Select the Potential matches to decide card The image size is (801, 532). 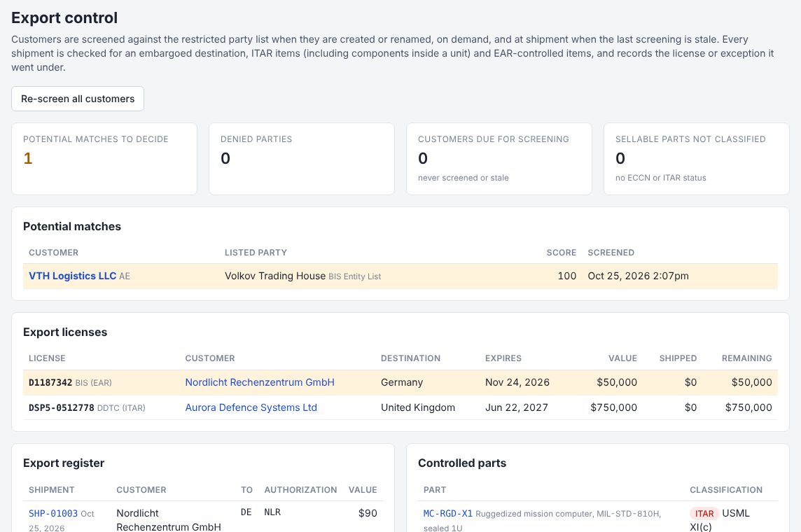104,159
